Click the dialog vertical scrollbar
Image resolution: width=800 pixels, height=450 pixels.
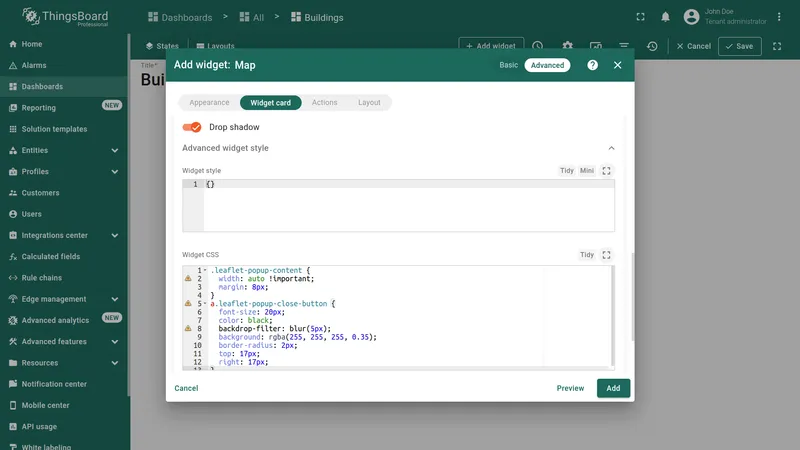[x=633, y=296]
